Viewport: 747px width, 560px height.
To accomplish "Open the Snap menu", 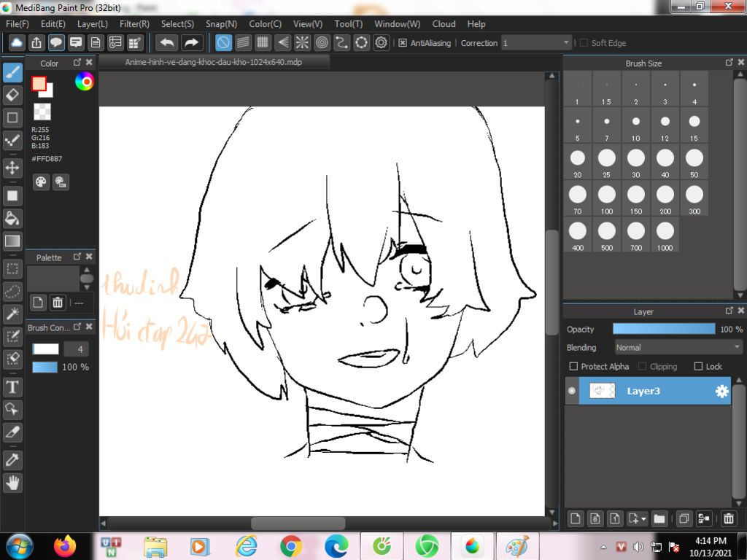I will (x=221, y=24).
